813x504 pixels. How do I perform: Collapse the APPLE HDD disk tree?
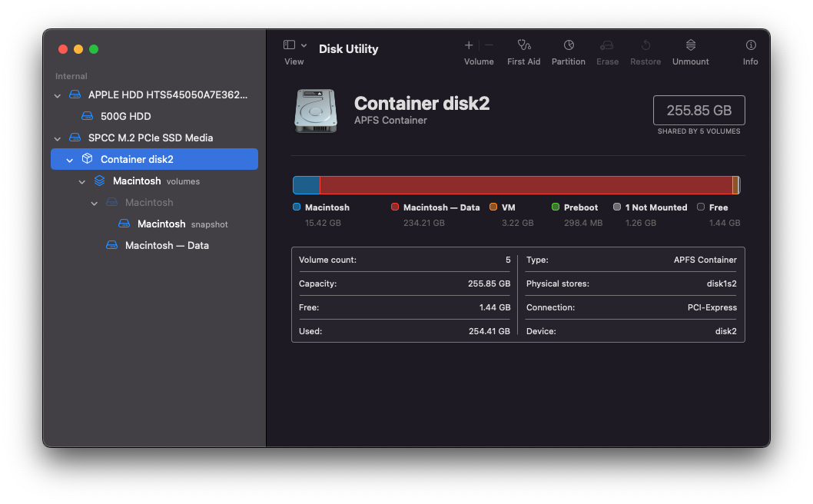click(58, 95)
